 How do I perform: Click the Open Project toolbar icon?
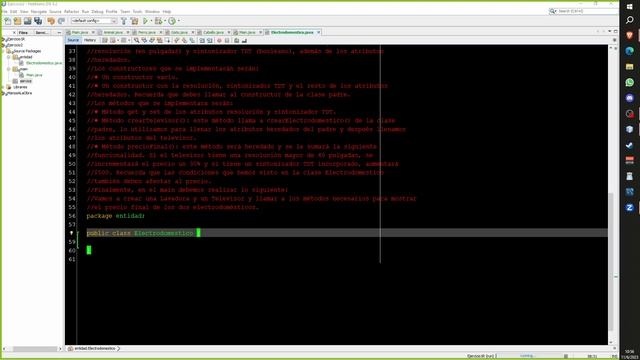[27, 21]
